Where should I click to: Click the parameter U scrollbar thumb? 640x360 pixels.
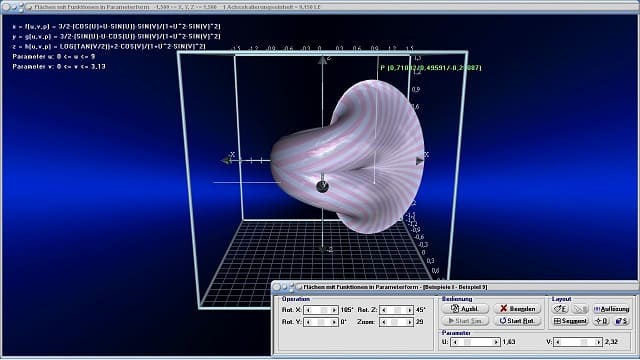tap(467, 342)
